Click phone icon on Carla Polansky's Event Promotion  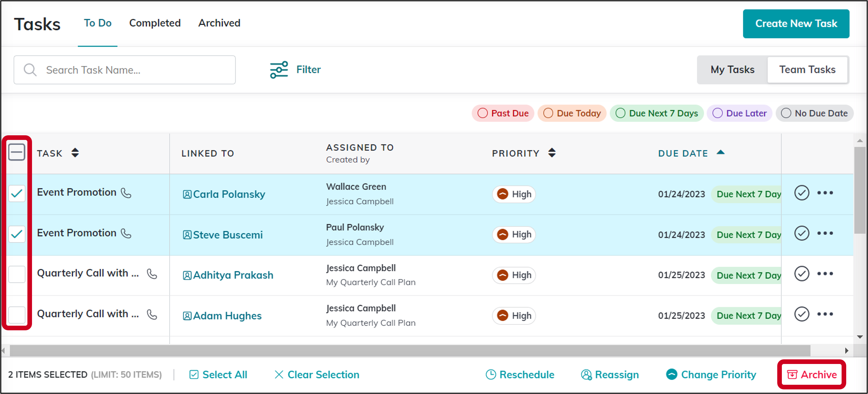point(126,193)
